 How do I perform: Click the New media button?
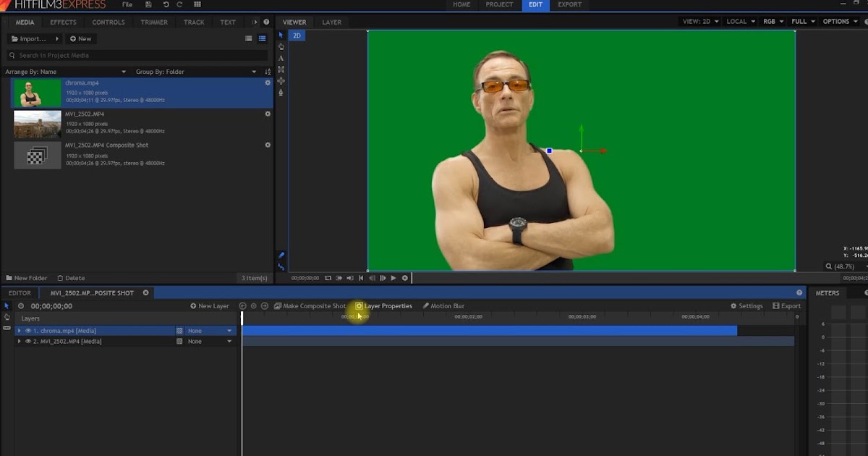[x=81, y=38]
